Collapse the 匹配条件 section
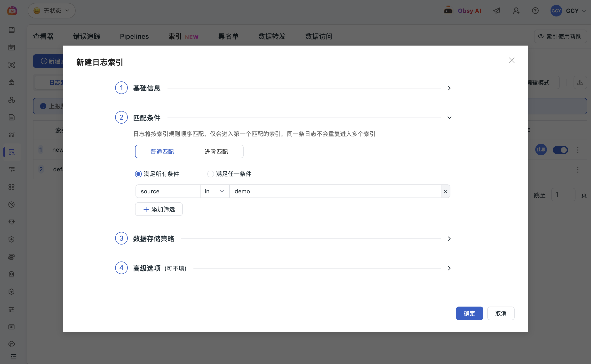The image size is (591, 364). (449, 118)
